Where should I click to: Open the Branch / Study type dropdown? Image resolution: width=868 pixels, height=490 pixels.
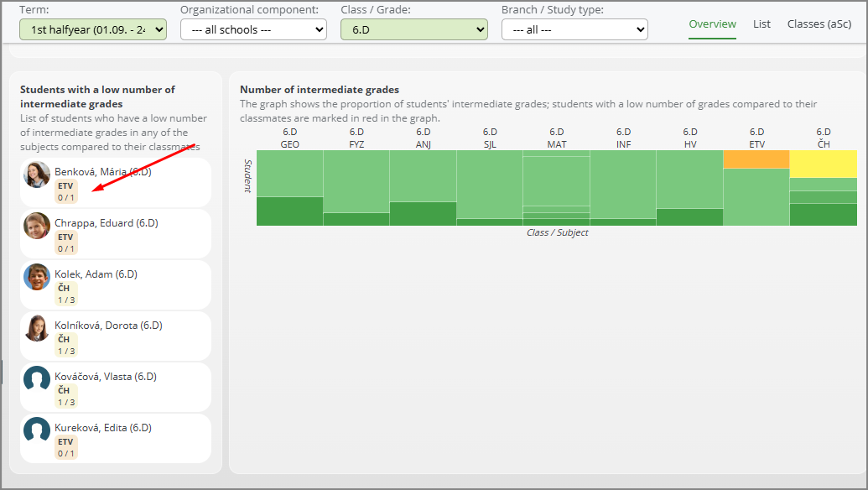click(574, 29)
